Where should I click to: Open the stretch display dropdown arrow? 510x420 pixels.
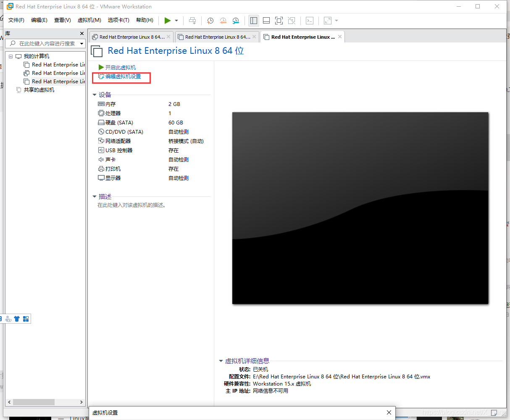336,21
